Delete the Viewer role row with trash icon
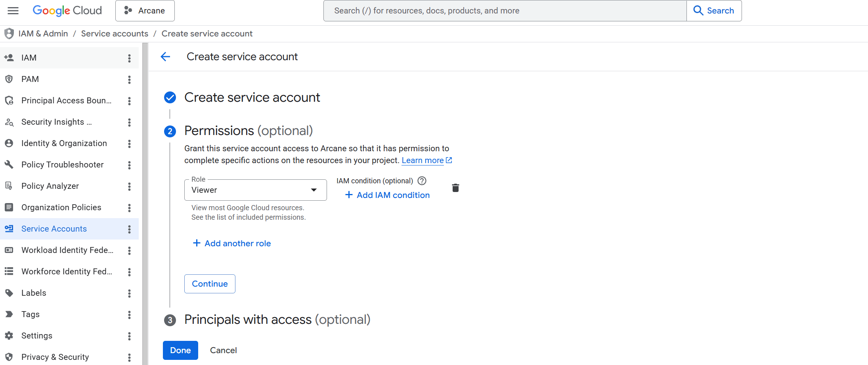 (x=455, y=188)
